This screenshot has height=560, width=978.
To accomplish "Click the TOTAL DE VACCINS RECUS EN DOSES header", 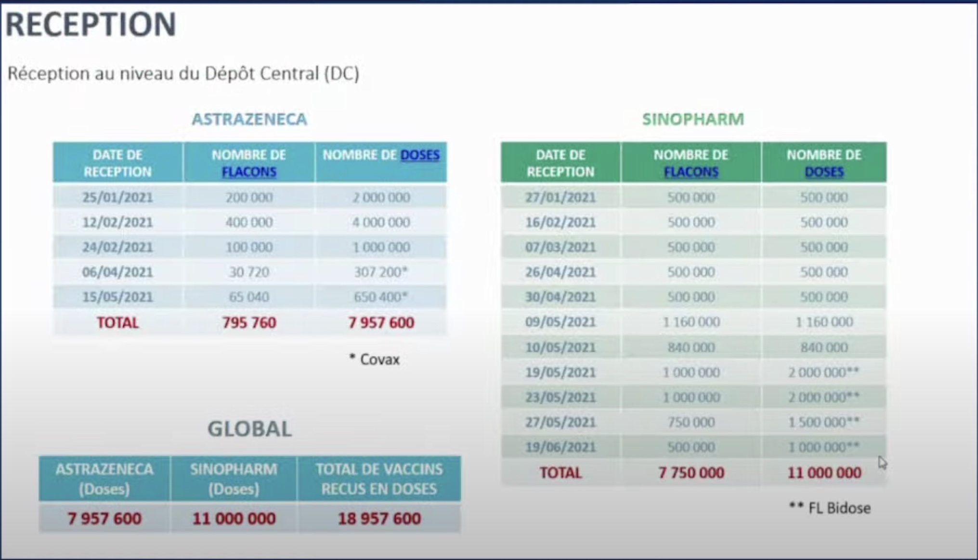I will click(x=379, y=479).
